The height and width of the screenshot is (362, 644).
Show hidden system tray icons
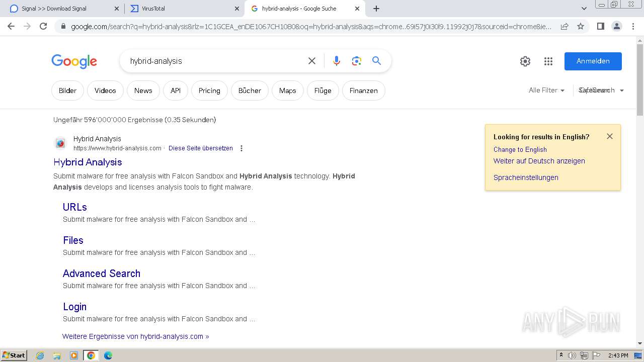pos(561,355)
